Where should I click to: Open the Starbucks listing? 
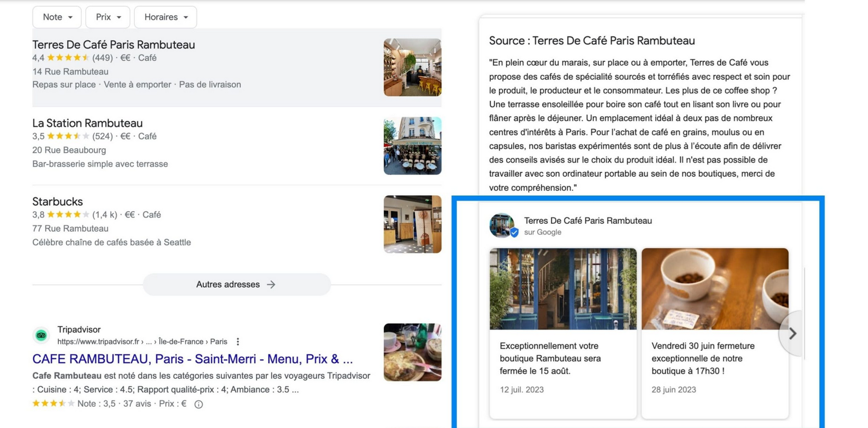tap(57, 202)
